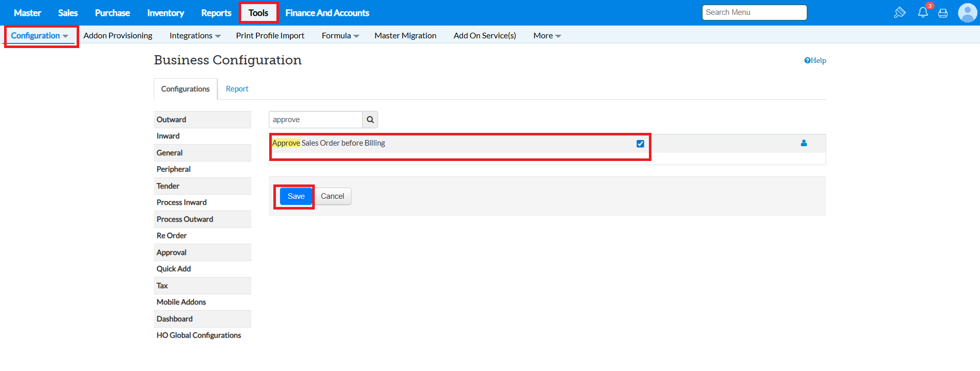The image size is (980, 371).
Task: Click the magnifier search button
Action: [x=370, y=120]
